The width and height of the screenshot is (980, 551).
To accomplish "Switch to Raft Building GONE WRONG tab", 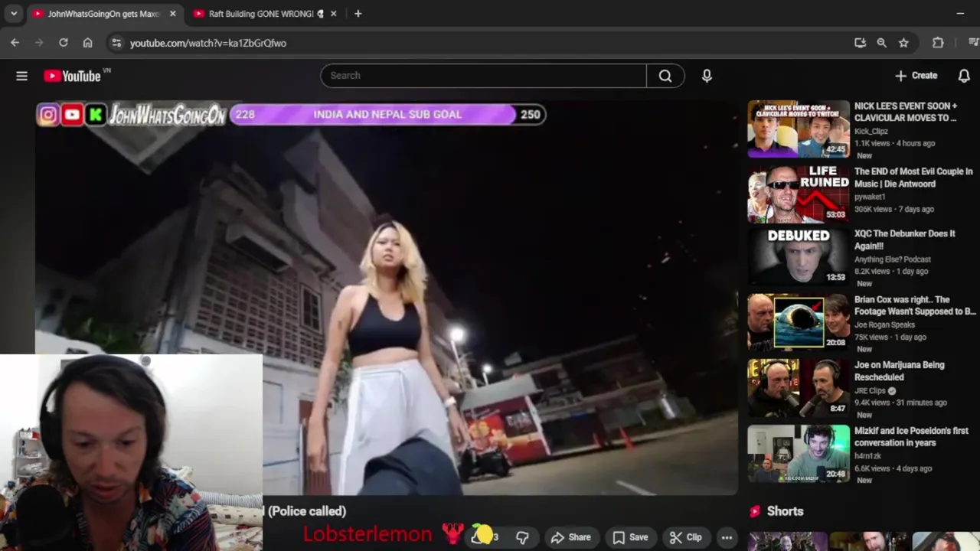I will pyautogui.click(x=260, y=14).
